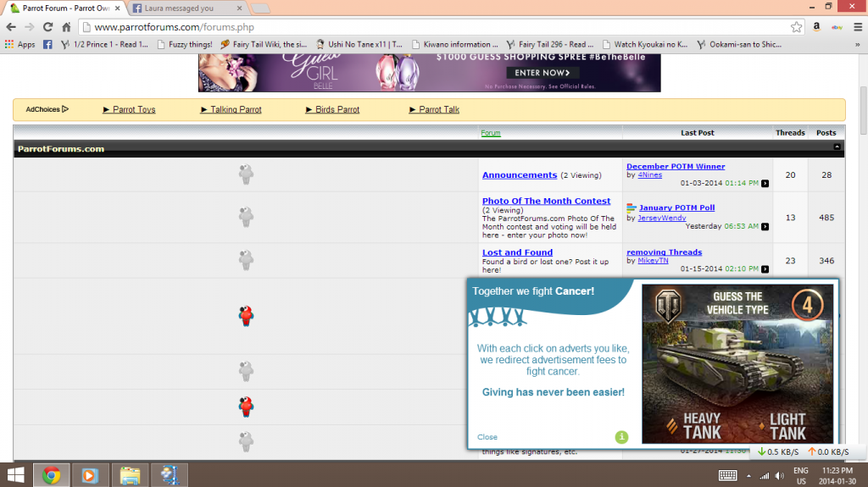Screen dimensions: 868x487
Task: Click the green info icon in cancer popup
Action: coord(621,437)
